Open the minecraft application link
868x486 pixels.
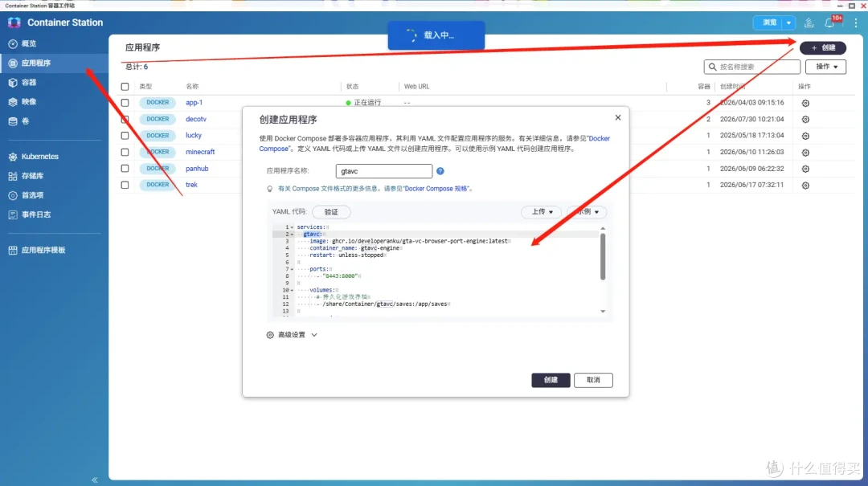(200, 152)
